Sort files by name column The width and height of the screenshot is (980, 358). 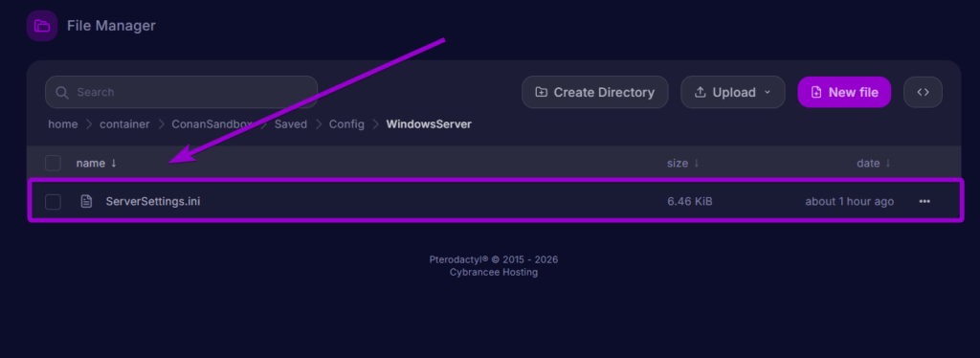point(97,163)
